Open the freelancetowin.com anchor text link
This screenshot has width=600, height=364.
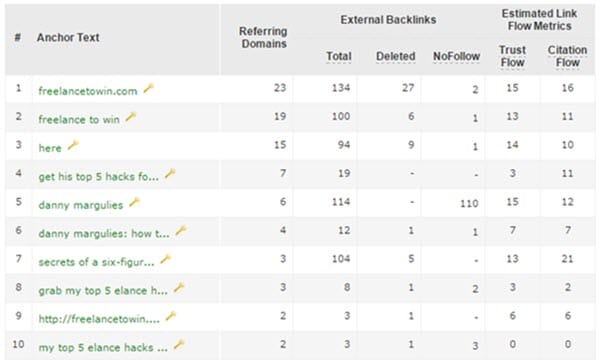pos(88,91)
